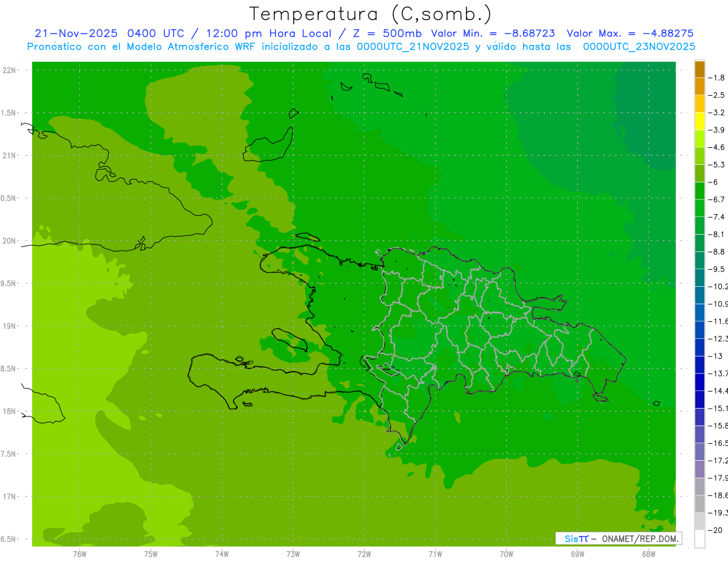
Task: Click the "-6.7" color scale value
Action: click(x=717, y=199)
